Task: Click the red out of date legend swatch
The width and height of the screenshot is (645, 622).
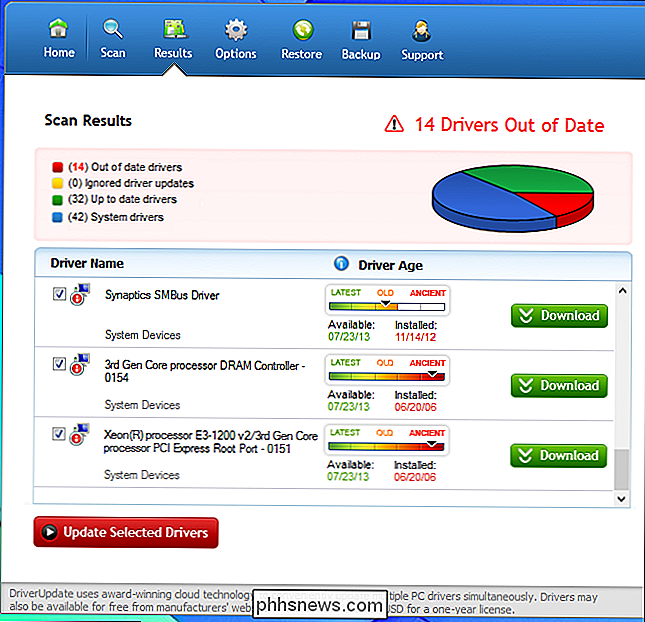Action: pyautogui.click(x=58, y=167)
